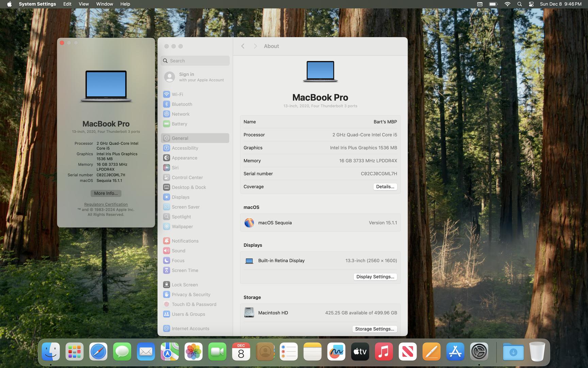The width and height of the screenshot is (588, 368).
Task: Click More Info in About This Mac
Action: [x=106, y=194]
